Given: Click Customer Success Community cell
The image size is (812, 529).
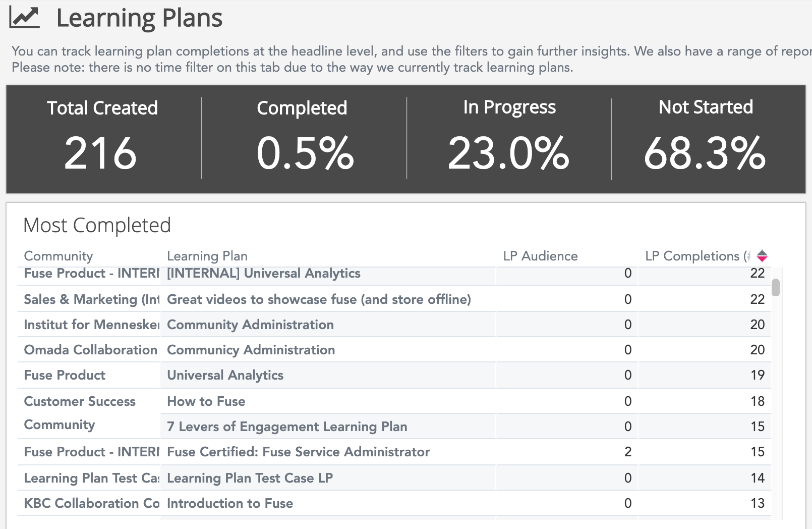Looking at the screenshot, I should [x=80, y=412].
